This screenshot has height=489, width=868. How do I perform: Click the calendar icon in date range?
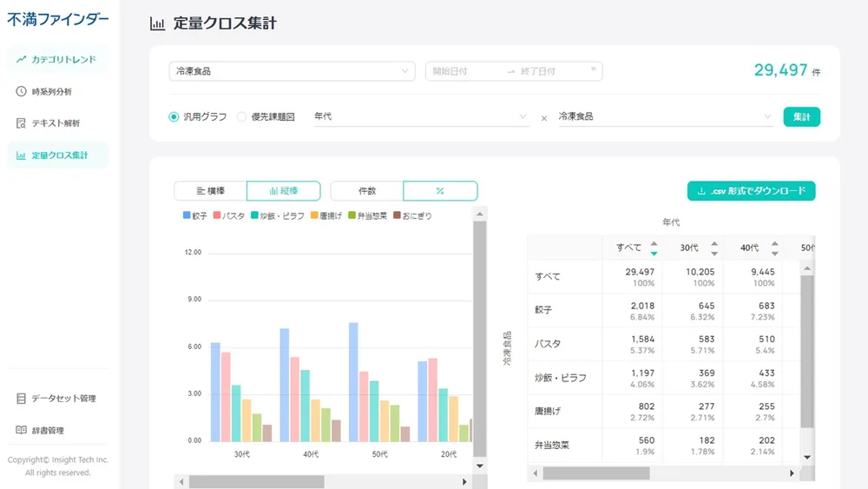(594, 69)
